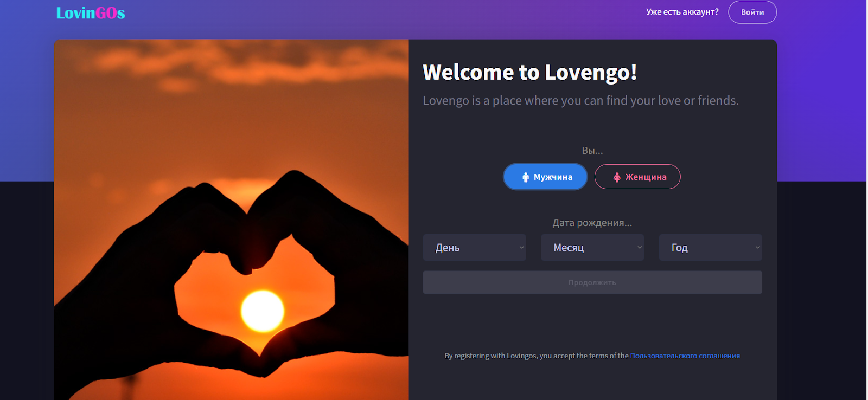Click the Войти button
Screen dimensions: 868x400
point(752,12)
